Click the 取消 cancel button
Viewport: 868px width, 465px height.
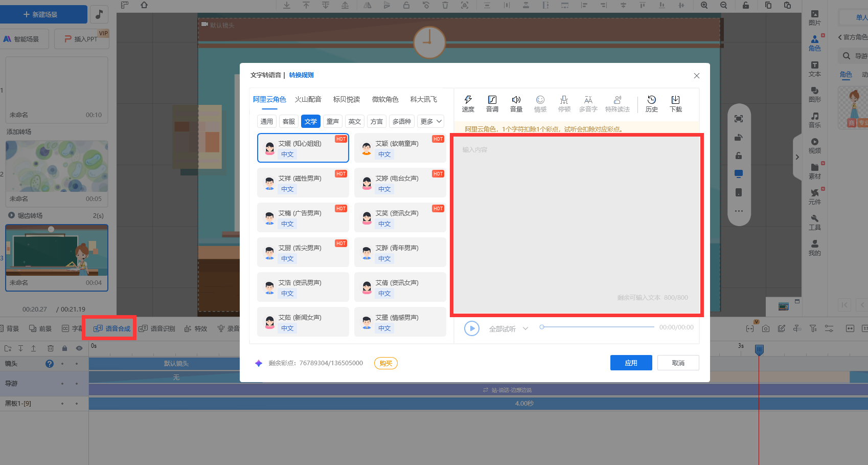(678, 363)
